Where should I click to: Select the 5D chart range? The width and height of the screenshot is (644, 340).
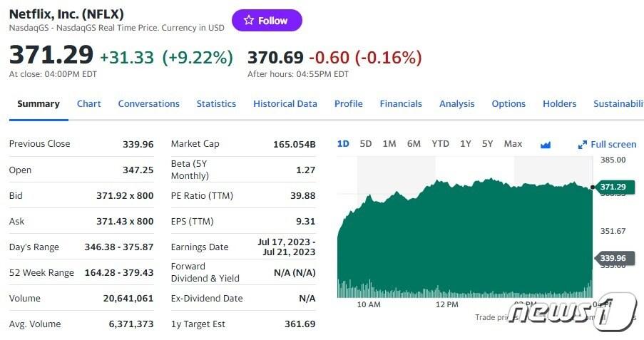[366, 144]
